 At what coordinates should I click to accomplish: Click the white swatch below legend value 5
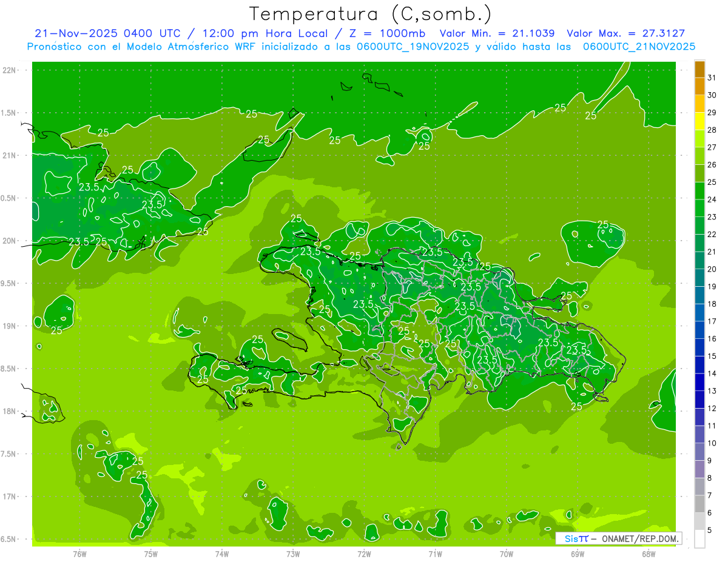[x=699, y=539]
